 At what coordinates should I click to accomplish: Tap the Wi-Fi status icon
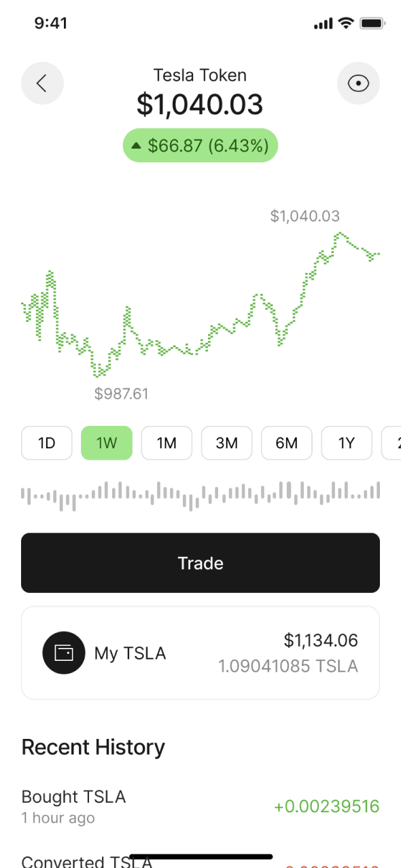[347, 24]
